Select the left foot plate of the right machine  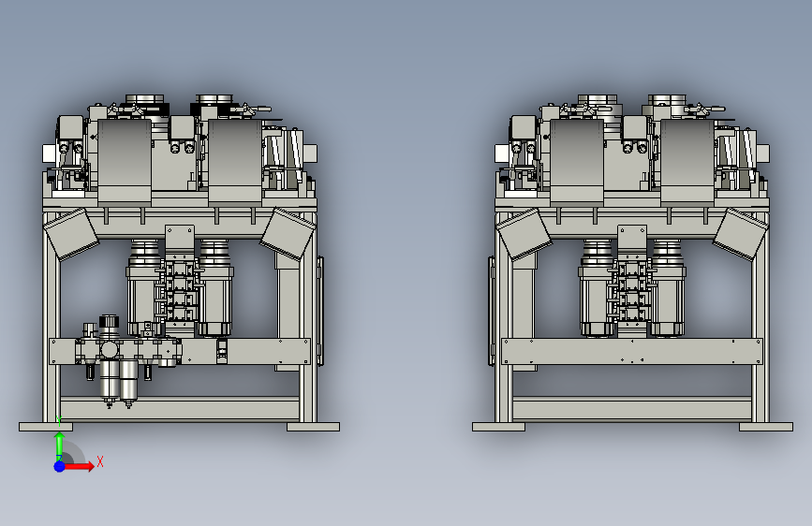pos(498,427)
